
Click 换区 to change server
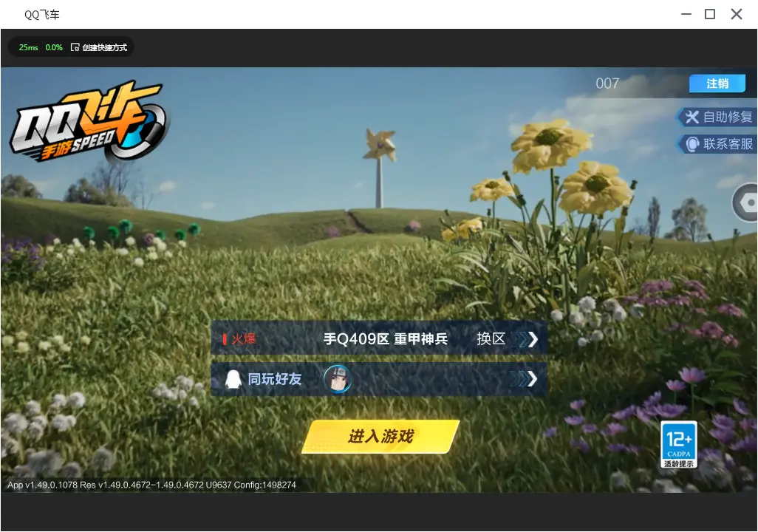click(491, 338)
